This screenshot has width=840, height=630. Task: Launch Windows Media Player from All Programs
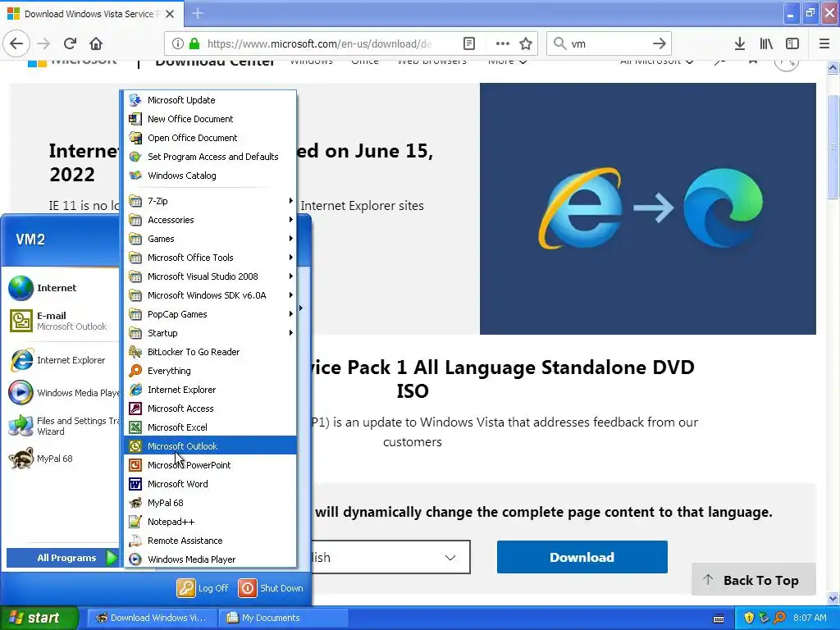210,559
